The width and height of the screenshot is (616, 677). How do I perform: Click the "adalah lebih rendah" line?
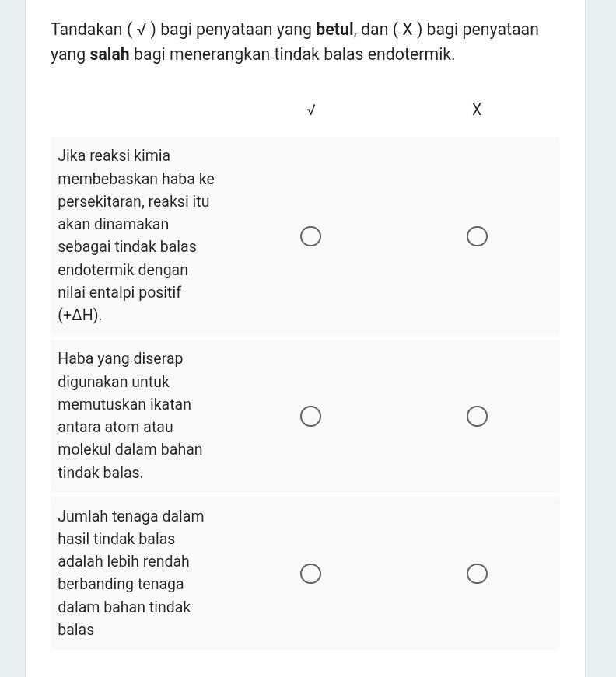click(124, 561)
